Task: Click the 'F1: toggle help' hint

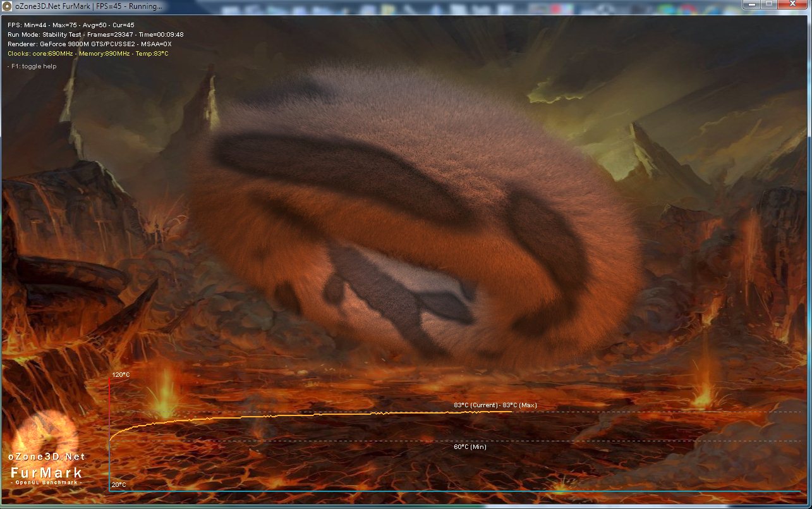Action: (33, 66)
